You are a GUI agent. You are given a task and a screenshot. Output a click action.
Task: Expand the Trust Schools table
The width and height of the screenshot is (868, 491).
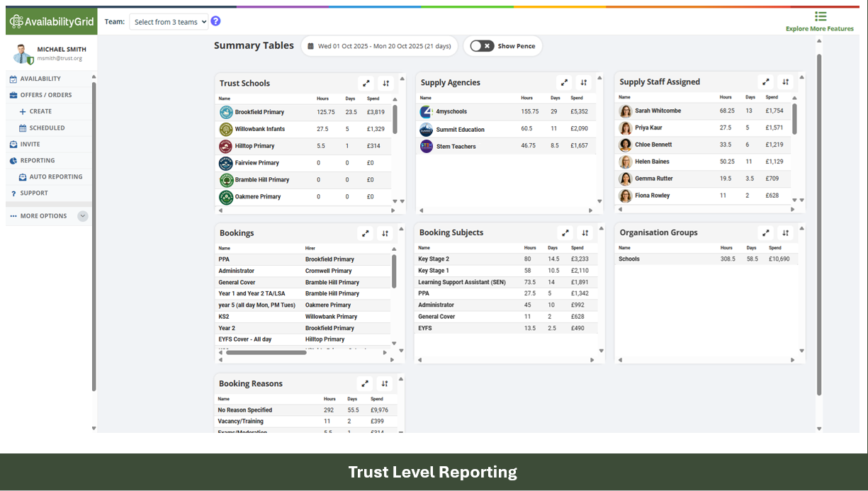[x=366, y=83]
